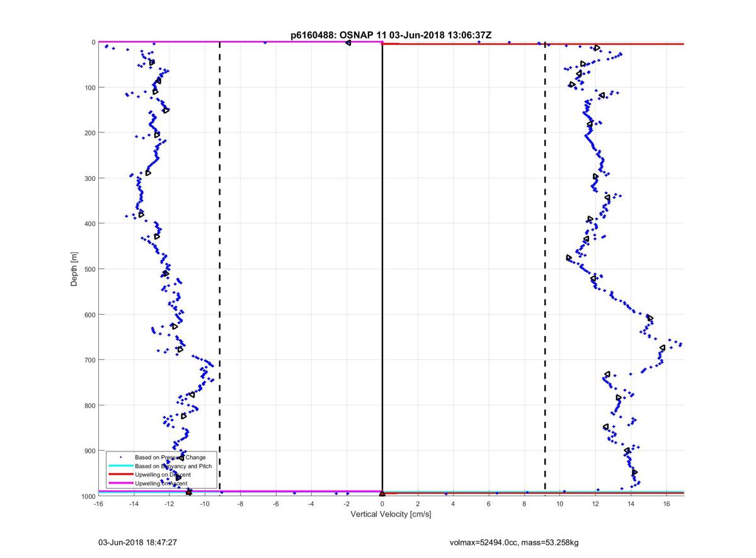This screenshot has width=756, height=558.
Task: Click the 'Upwelling on Descent' legend entry
Action: [163, 475]
